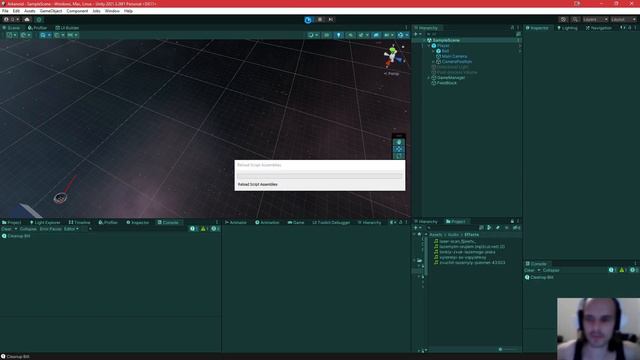640x360 pixels.
Task: Select Main Camera in Hierarchy
Action: [454, 56]
